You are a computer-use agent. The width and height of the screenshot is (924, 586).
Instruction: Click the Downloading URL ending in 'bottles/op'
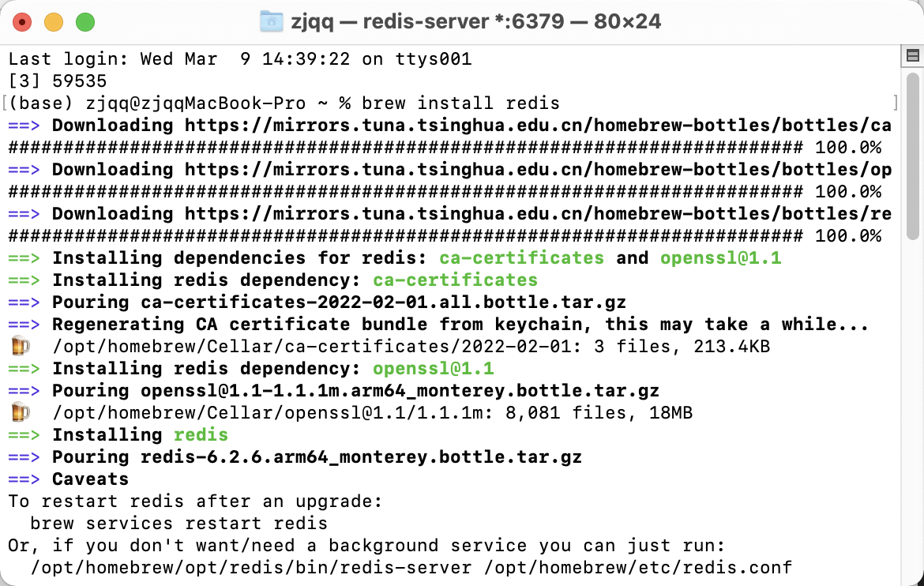[x=538, y=170]
